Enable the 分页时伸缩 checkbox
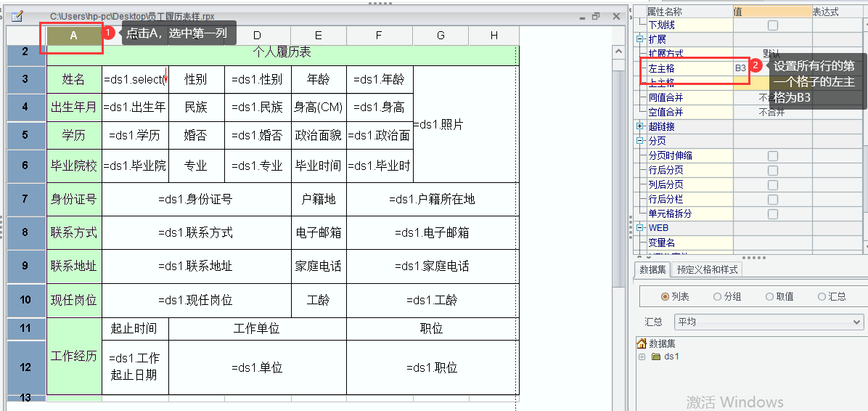 pos(773,156)
